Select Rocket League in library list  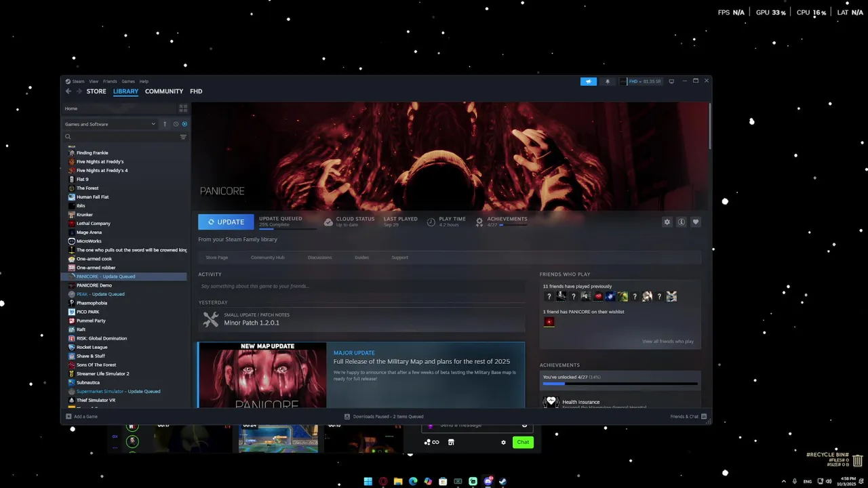coord(92,347)
